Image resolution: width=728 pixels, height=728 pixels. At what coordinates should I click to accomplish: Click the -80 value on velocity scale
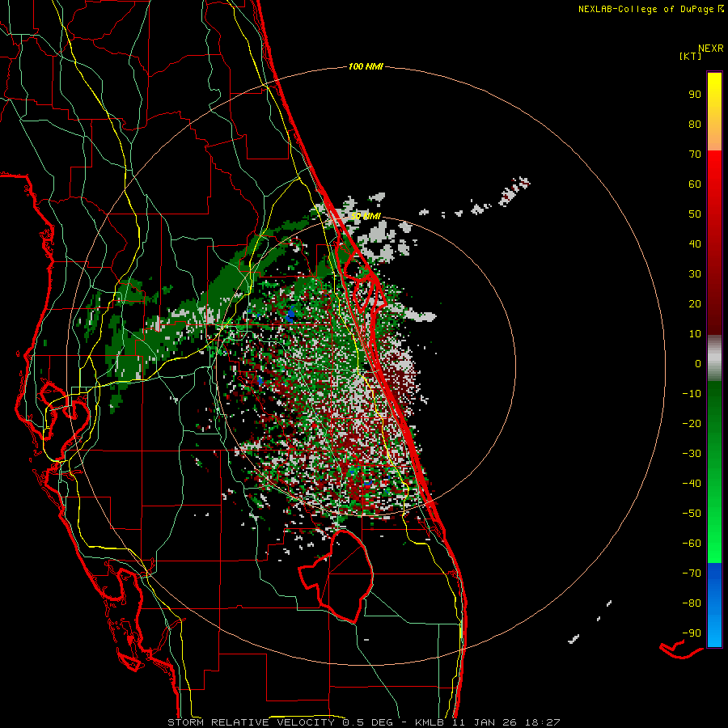click(692, 603)
